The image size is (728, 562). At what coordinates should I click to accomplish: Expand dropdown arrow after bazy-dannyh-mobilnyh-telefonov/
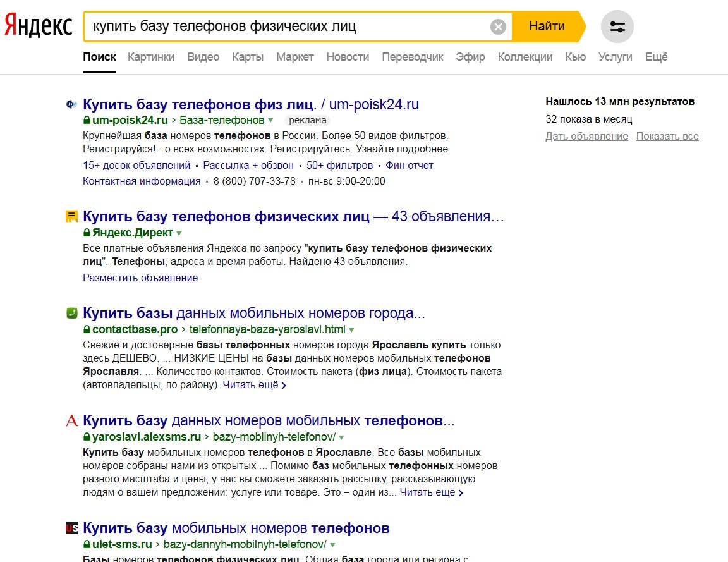click(x=332, y=544)
